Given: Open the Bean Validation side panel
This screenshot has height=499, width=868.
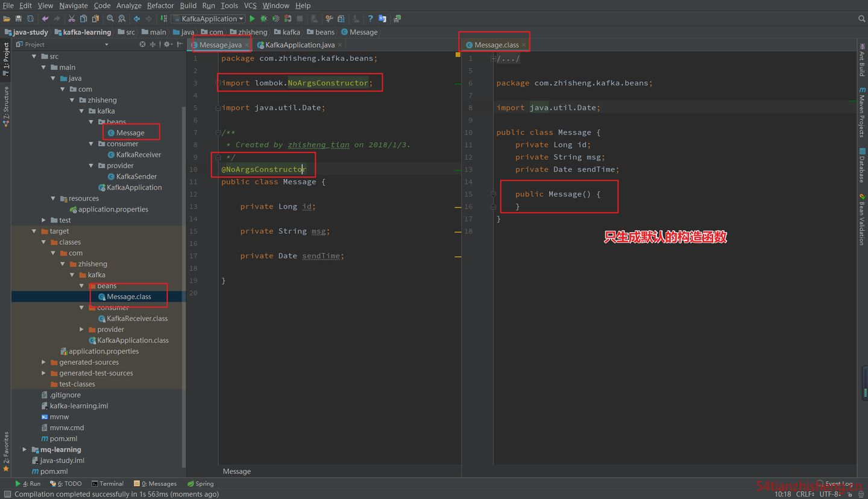Looking at the screenshot, I should (862, 219).
